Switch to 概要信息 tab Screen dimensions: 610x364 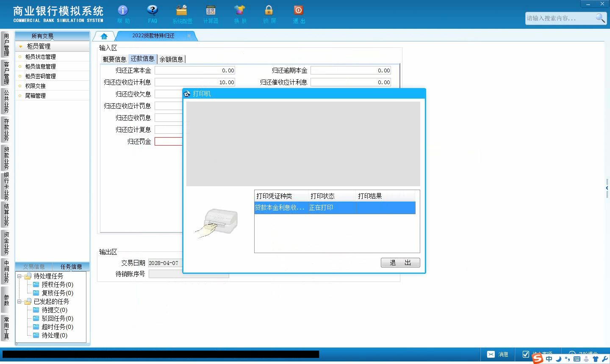[x=114, y=59]
